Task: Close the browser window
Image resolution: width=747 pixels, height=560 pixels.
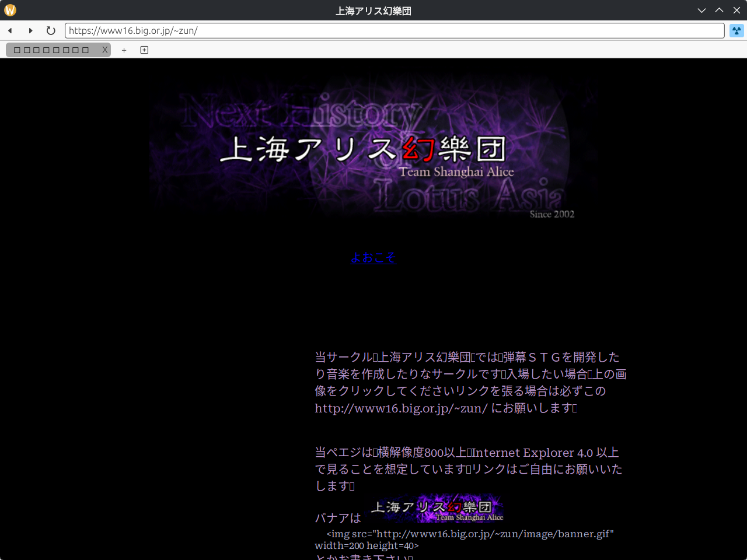Action: point(736,10)
